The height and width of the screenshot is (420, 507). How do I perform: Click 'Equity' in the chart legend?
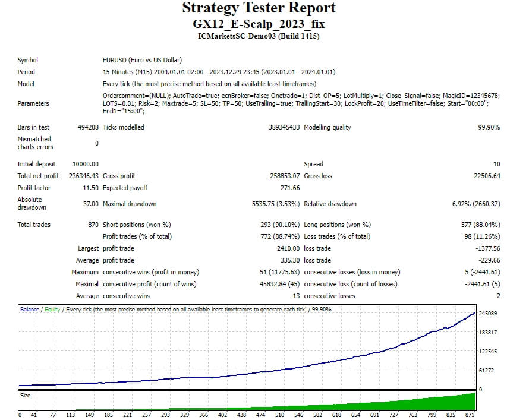(x=52, y=309)
